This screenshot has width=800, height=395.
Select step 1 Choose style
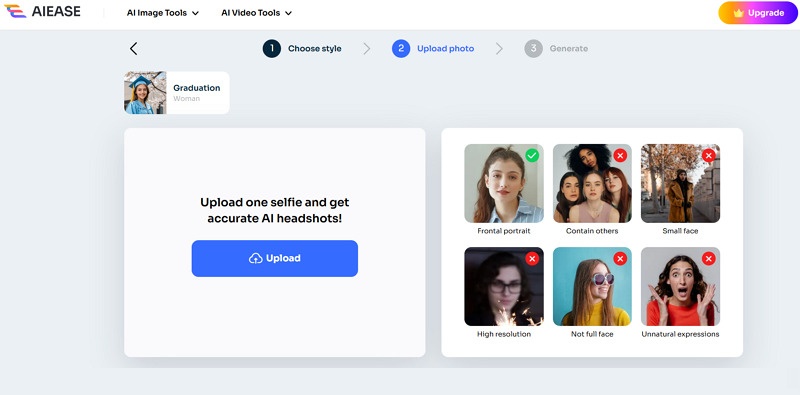pyautogui.click(x=302, y=48)
